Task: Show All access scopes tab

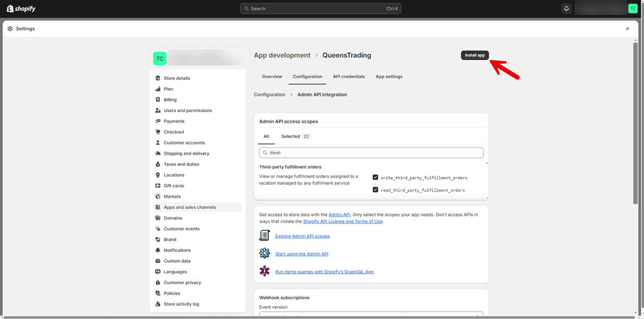Action: coord(266,137)
